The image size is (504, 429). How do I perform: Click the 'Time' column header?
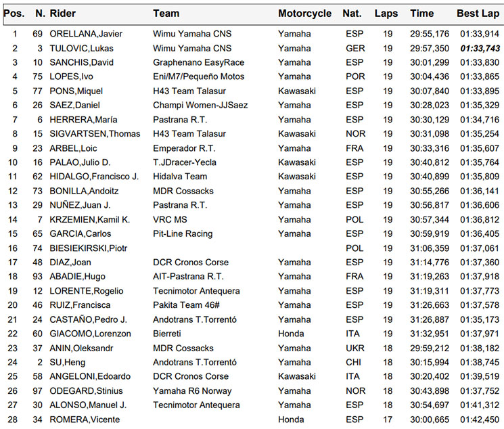421,14
